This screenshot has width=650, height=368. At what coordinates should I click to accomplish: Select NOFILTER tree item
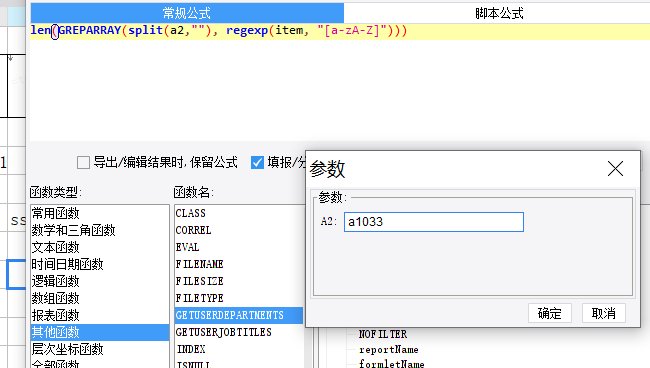coord(383,334)
